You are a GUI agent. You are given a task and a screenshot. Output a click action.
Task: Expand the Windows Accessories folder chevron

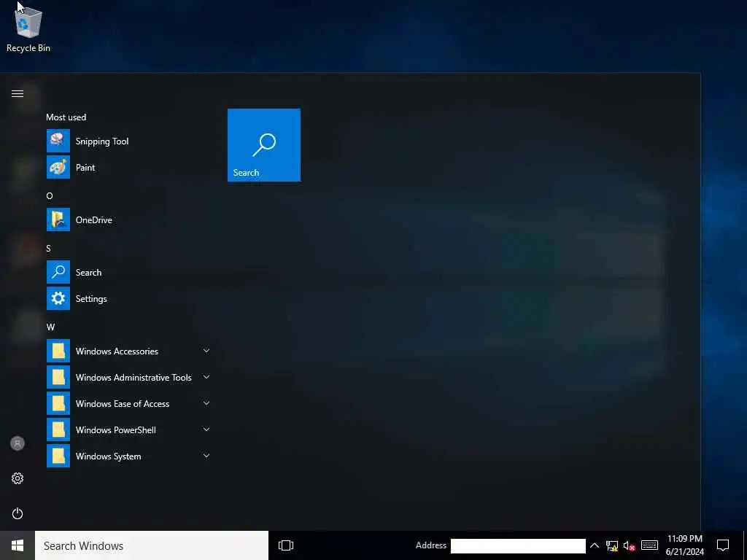pyautogui.click(x=206, y=351)
